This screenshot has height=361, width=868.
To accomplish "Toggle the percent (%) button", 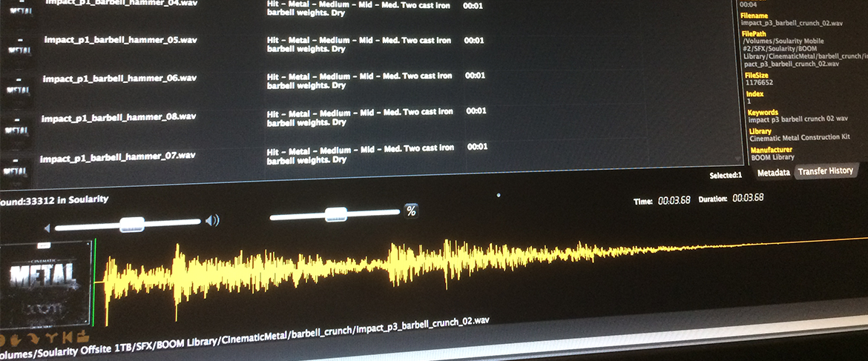I will click(x=411, y=211).
